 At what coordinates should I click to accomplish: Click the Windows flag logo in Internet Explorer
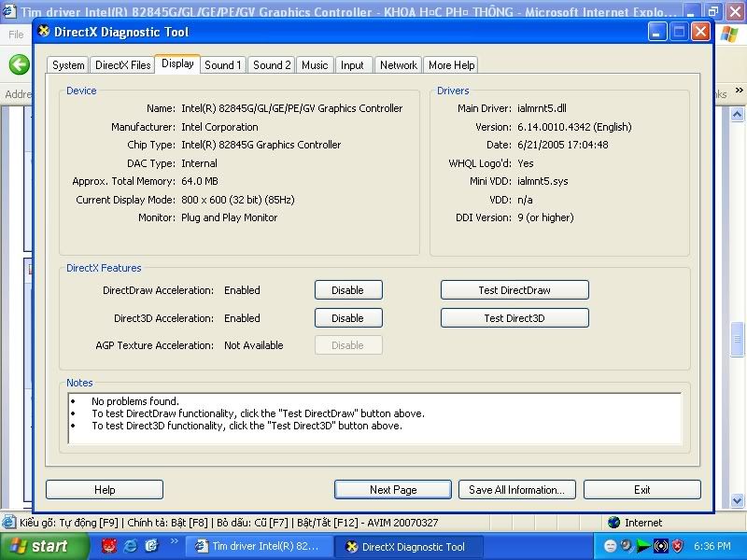coord(729,35)
